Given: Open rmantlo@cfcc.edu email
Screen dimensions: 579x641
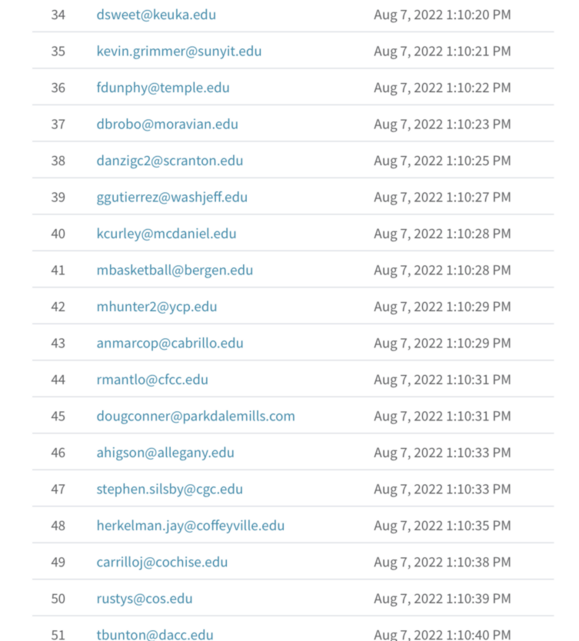Looking at the screenshot, I should tap(152, 380).
